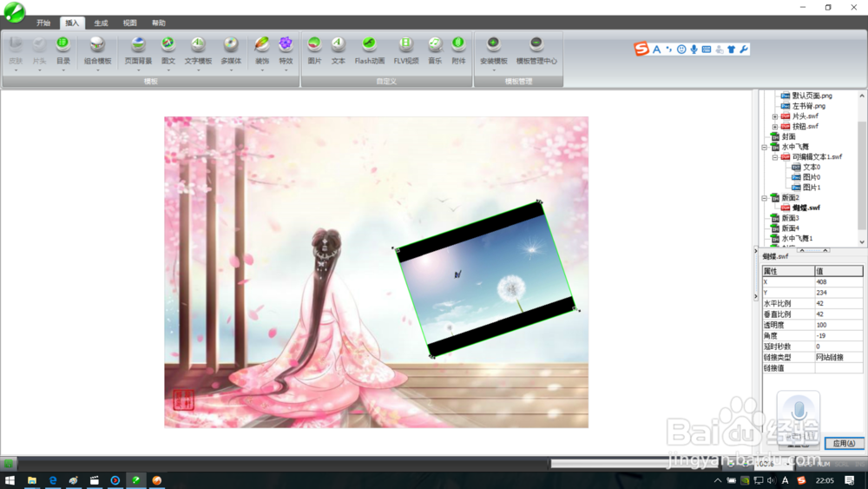Collapse the 版面2 tree node
868x489 pixels.
click(x=765, y=198)
